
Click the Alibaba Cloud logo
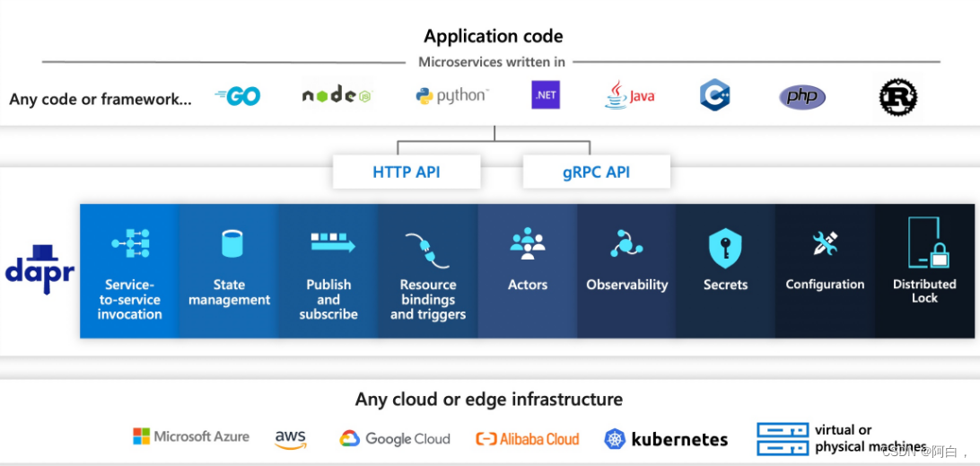click(x=528, y=438)
